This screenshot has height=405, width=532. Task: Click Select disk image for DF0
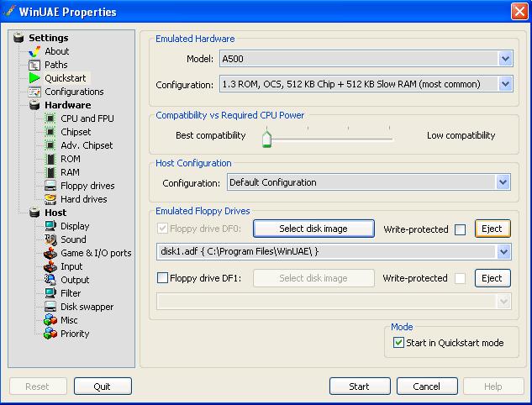(313, 229)
